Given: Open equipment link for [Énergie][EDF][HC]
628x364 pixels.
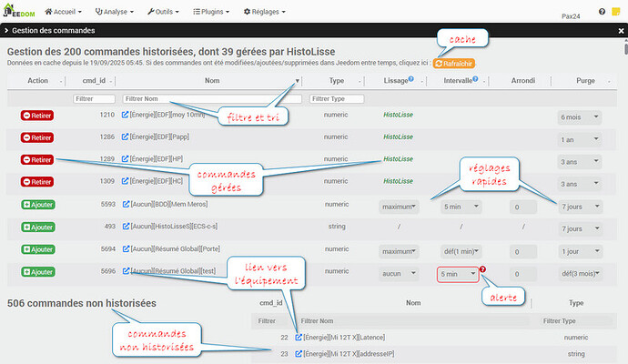Looking at the screenshot, I should 125,181.
